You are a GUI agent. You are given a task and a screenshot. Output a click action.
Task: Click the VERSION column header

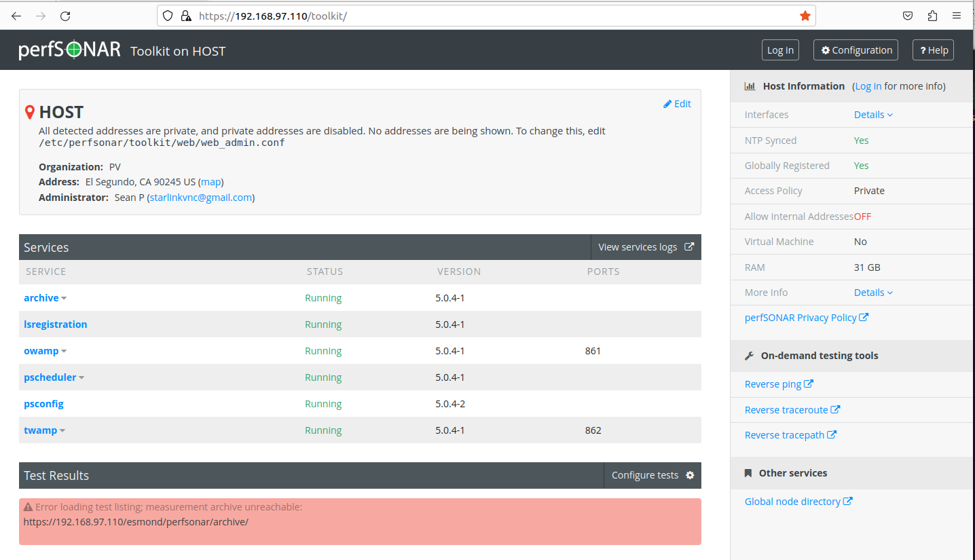[459, 272]
